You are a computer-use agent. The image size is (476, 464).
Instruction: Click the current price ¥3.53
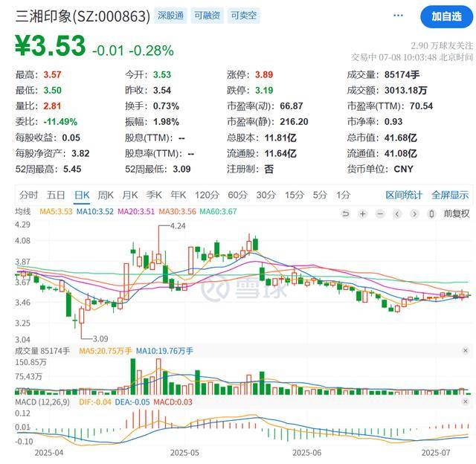point(51,46)
